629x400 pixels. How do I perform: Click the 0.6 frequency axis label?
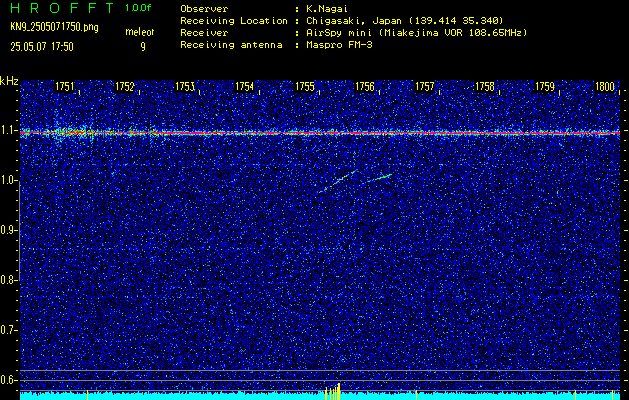pos(8,380)
